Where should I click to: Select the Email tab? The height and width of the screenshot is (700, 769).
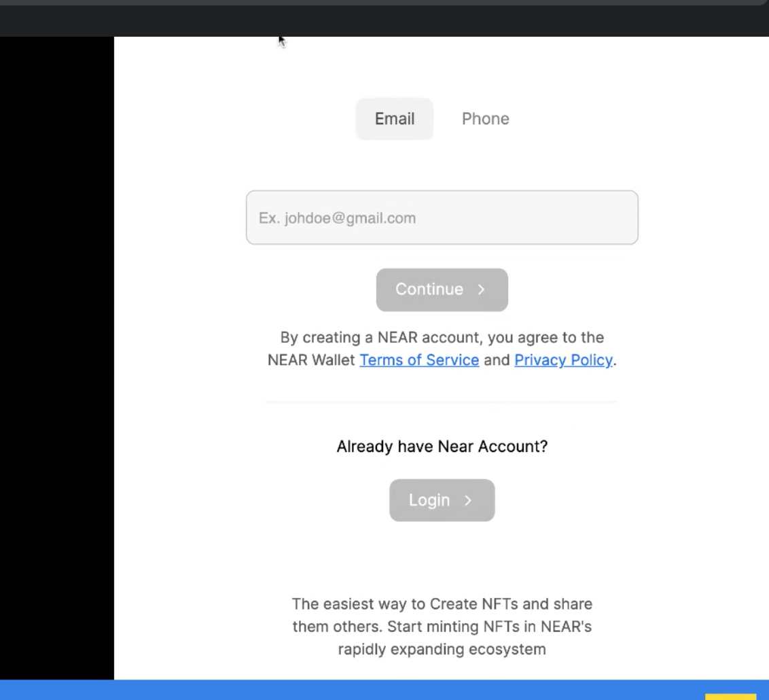point(394,119)
